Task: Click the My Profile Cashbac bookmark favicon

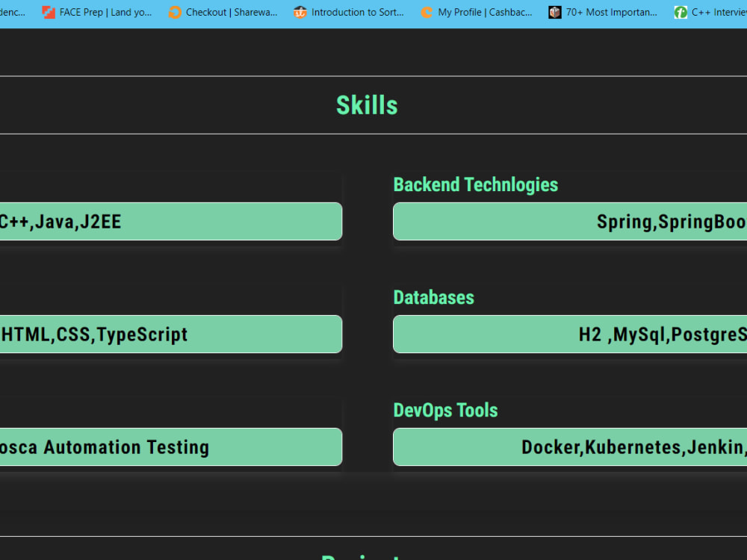Action: (x=427, y=13)
